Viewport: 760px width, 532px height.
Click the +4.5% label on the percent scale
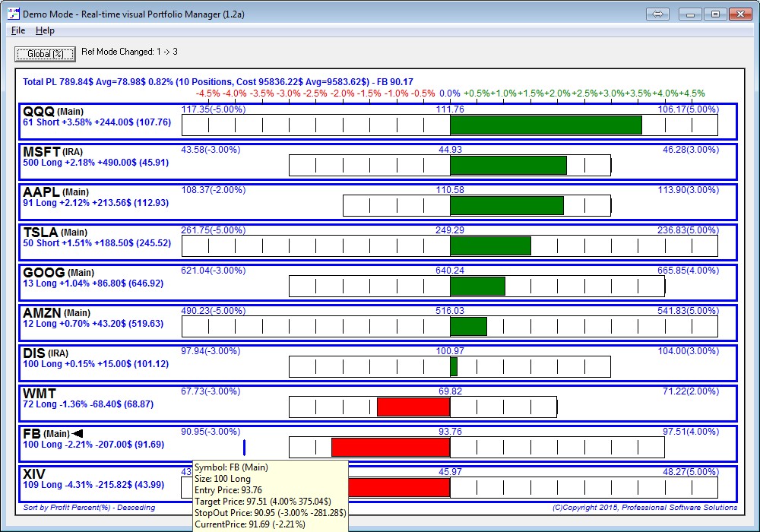click(x=692, y=93)
